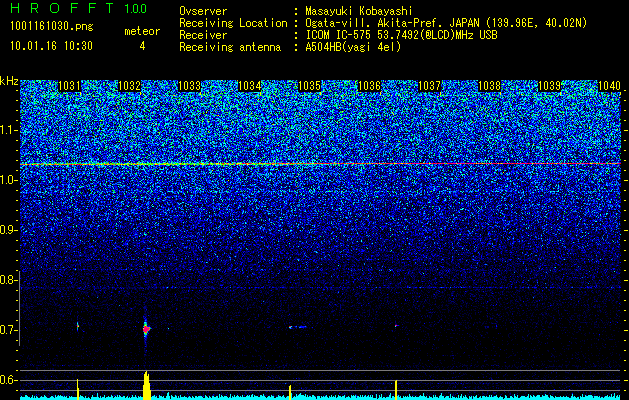629x400 pixels.
Task: Click the 0.6 kHz axis label
Action: [x=7, y=380]
